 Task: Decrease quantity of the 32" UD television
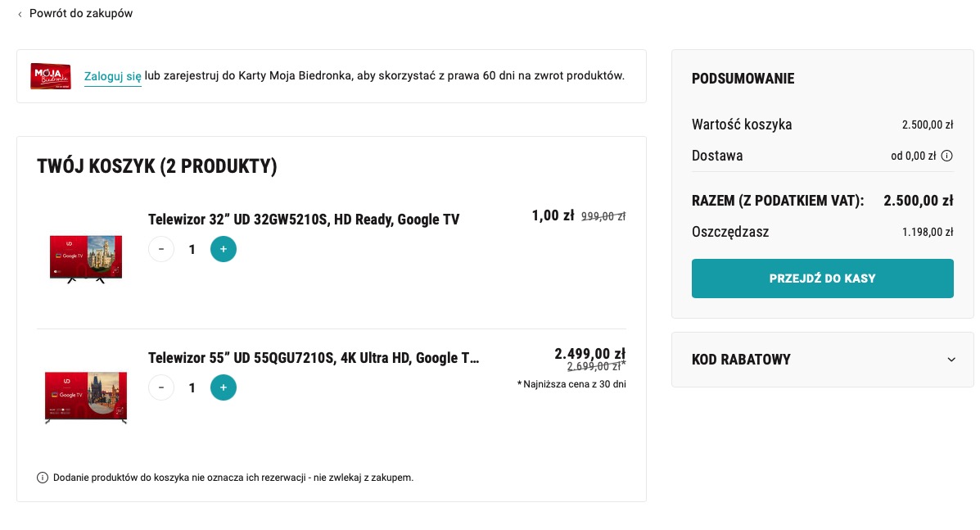click(161, 249)
